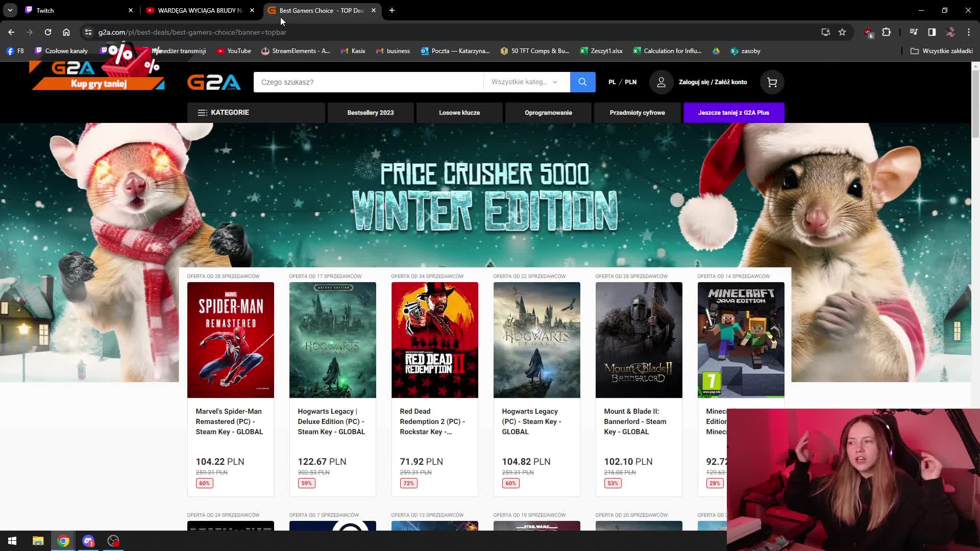
Task: Open the extensions puzzle icon
Action: point(887,32)
